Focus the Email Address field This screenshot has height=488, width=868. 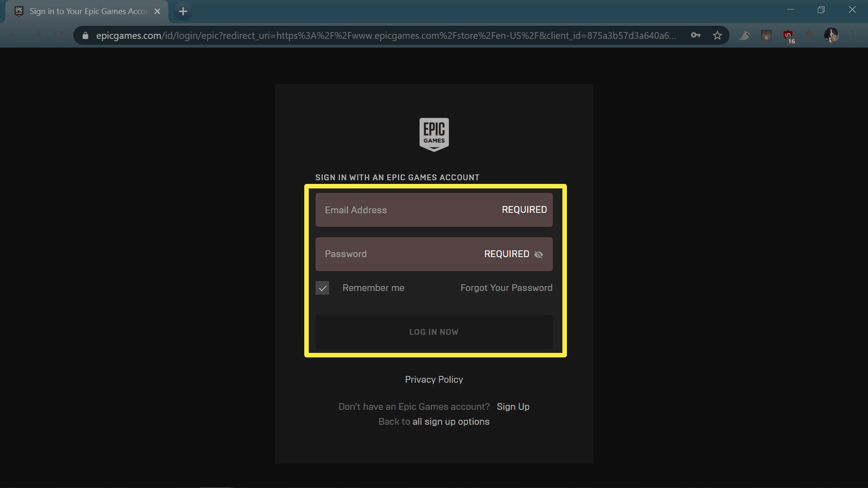coord(434,210)
